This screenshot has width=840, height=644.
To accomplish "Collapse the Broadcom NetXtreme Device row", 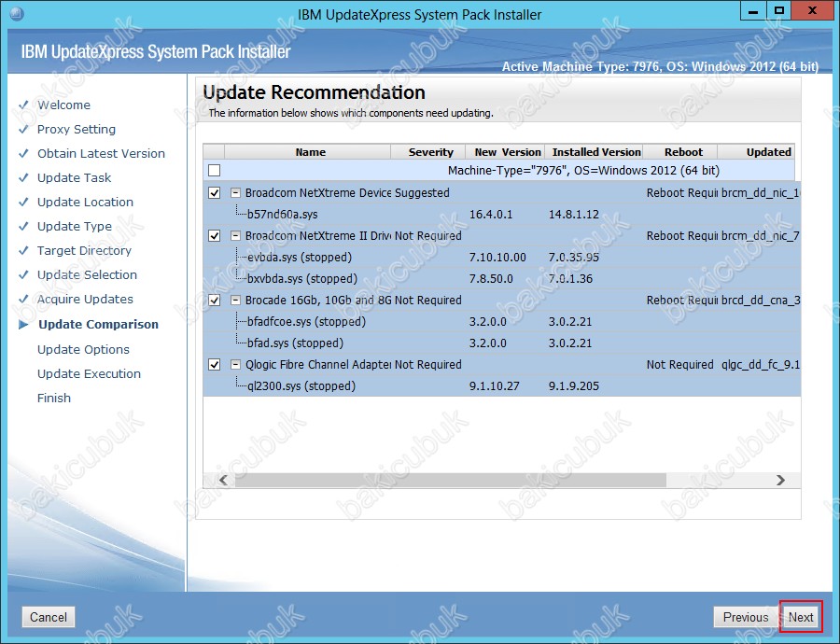I will click(x=235, y=193).
